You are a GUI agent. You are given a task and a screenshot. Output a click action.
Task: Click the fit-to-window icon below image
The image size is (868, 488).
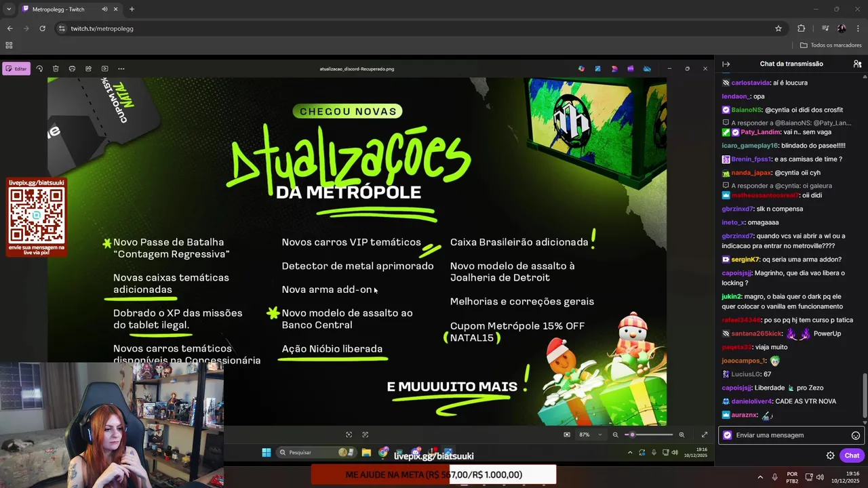[x=349, y=434]
